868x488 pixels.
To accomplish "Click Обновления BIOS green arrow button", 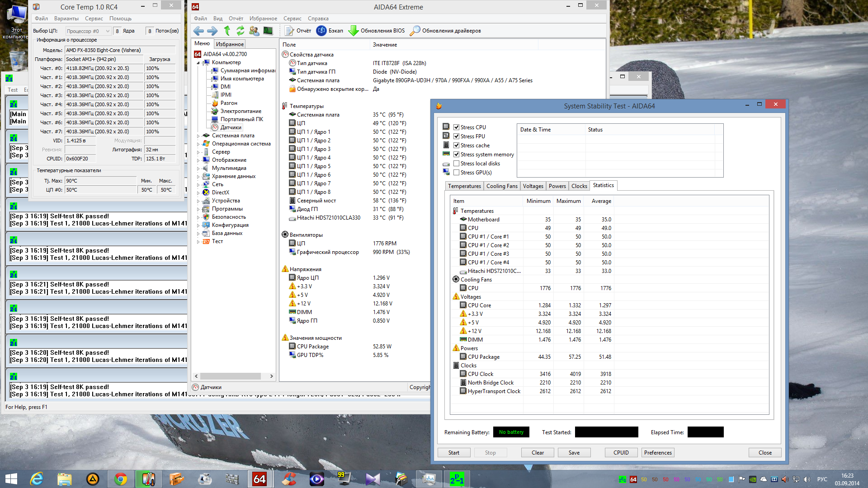I will [x=377, y=31].
